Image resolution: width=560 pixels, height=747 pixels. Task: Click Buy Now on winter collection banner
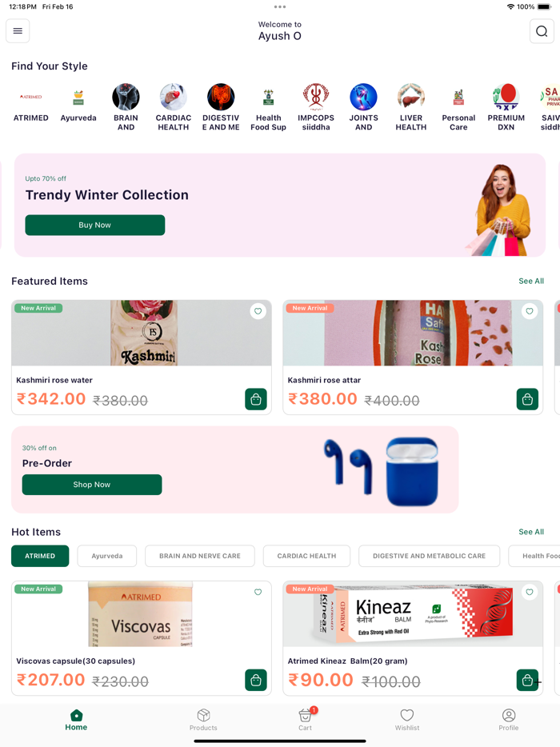[x=95, y=225]
